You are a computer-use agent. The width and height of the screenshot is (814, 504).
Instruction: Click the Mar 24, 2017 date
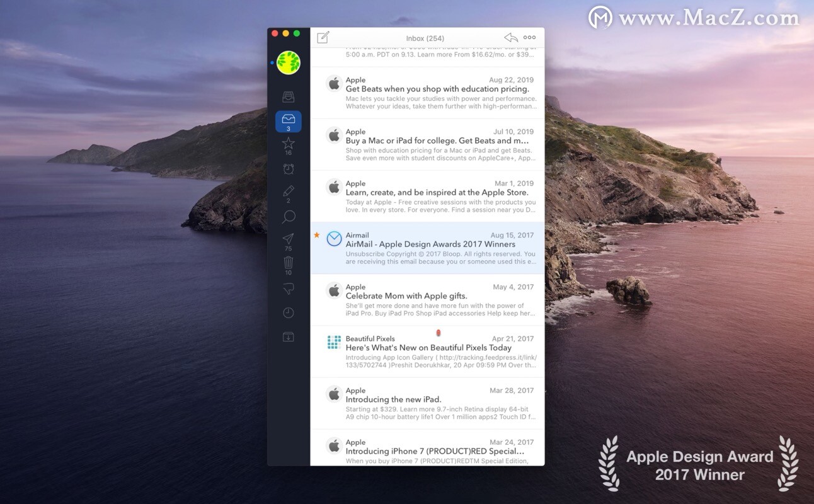[x=512, y=442]
